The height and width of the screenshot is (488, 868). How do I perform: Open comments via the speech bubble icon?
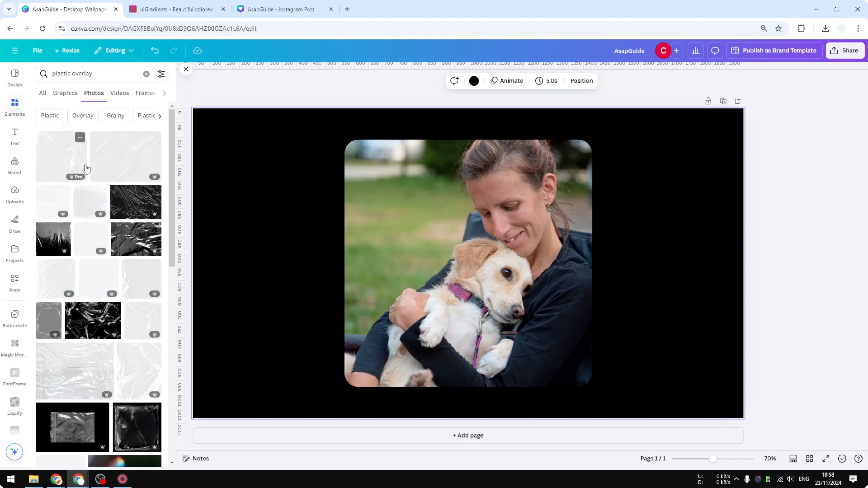click(715, 50)
